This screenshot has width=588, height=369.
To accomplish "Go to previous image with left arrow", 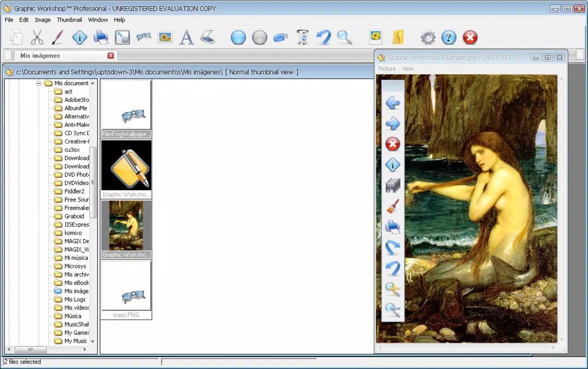I will coord(393,102).
